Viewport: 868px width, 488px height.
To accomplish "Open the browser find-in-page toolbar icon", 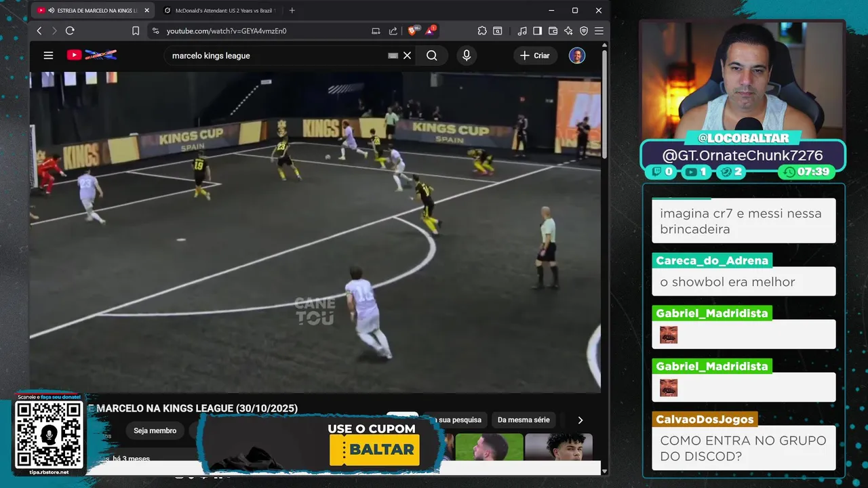I will (498, 30).
